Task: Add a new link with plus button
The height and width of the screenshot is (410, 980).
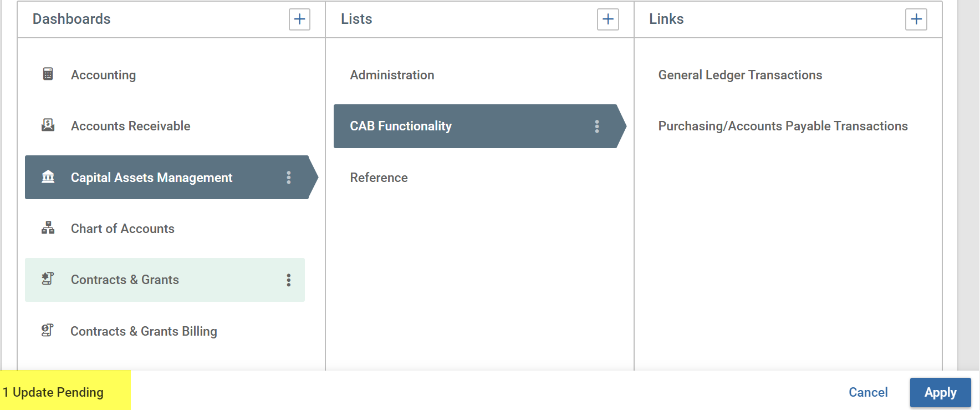Action: (916, 19)
